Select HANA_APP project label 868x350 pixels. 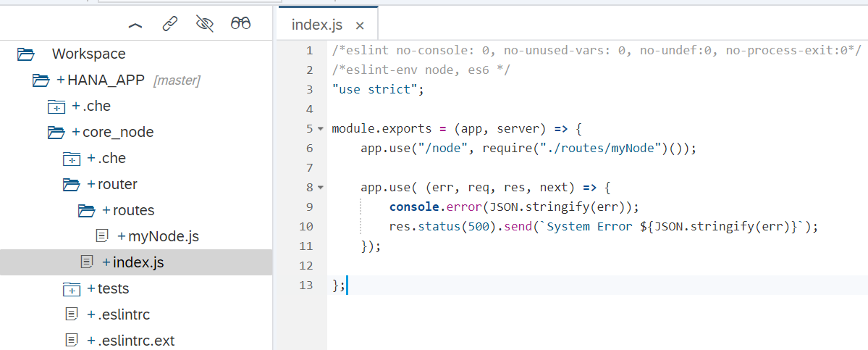click(106, 80)
